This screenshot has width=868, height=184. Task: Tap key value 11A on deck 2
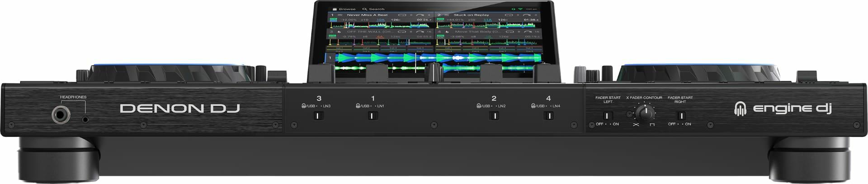tap(487, 20)
